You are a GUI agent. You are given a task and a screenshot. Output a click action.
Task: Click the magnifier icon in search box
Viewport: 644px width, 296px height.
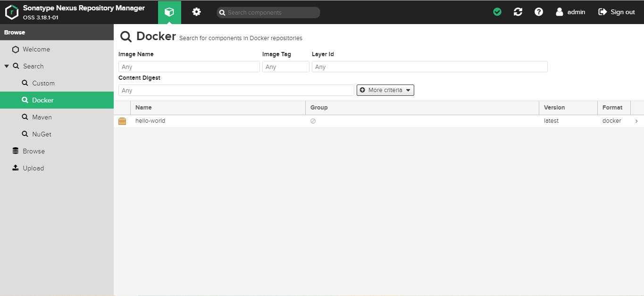pos(222,13)
